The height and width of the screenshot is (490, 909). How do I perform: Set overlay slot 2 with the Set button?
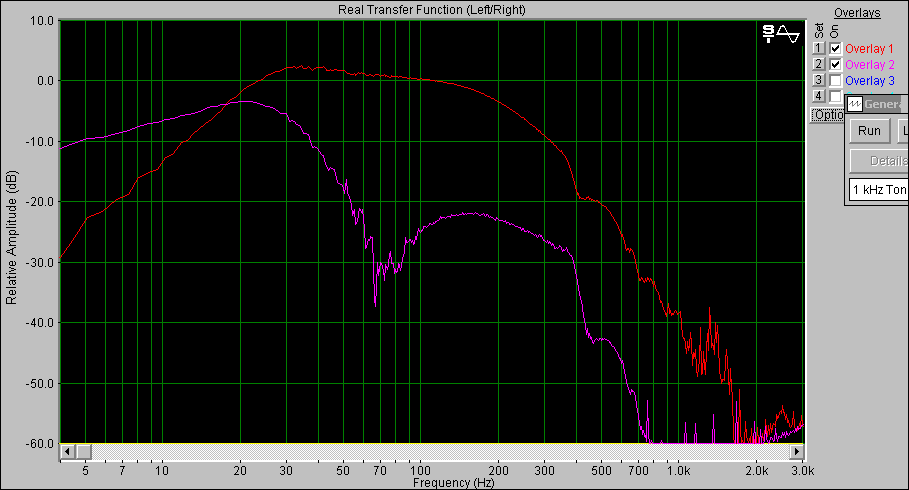[x=818, y=64]
